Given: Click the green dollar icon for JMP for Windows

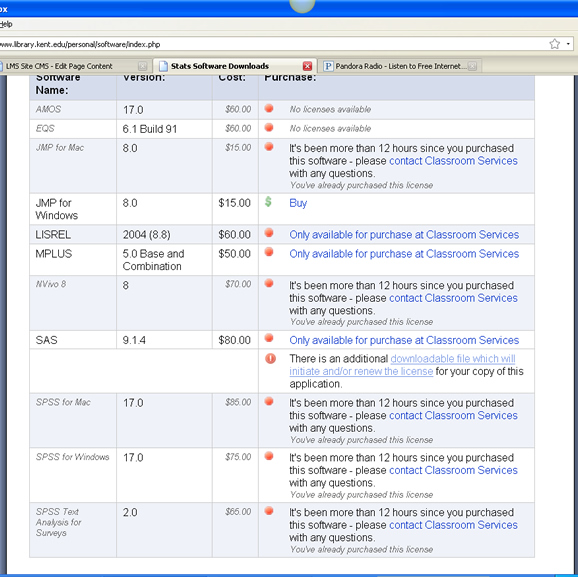Looking at the screenshot, I should tap(268, 202).
